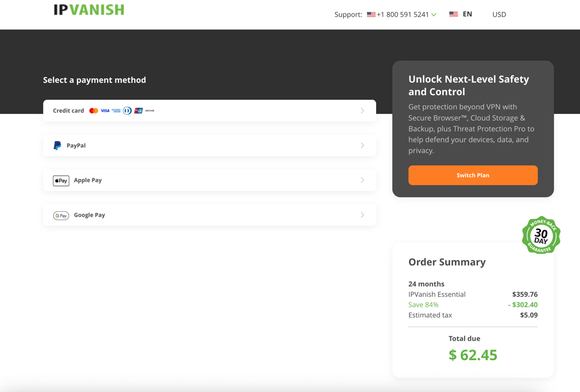Click the Apple Pay badge icon
This screenshot has width=580, height=392.
coord(61,181)
